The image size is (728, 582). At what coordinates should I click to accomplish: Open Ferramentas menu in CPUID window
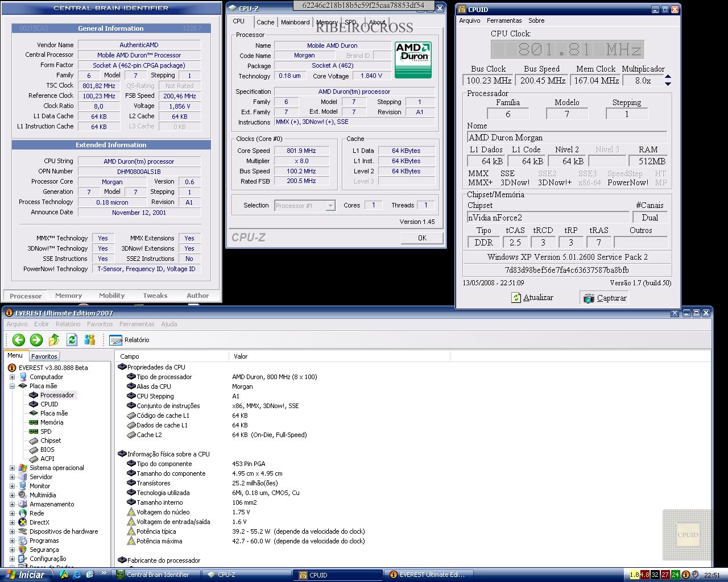coord(504,20)
